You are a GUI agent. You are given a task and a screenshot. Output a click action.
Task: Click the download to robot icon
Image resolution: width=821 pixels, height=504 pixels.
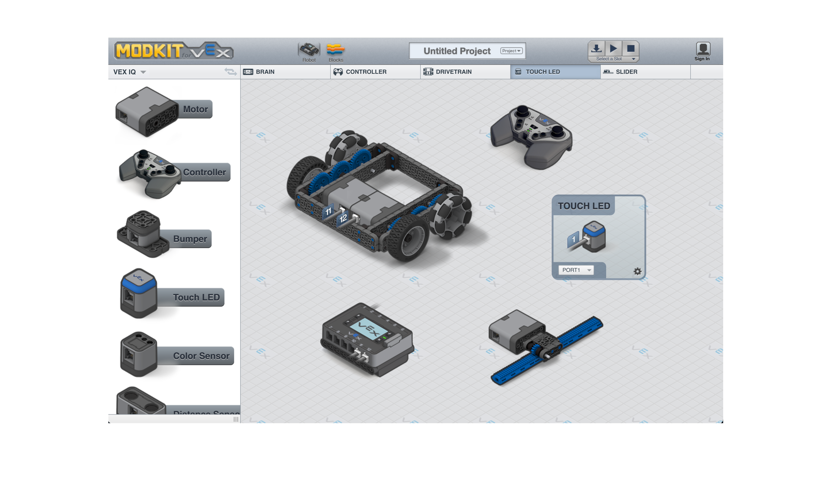point(596,49)
